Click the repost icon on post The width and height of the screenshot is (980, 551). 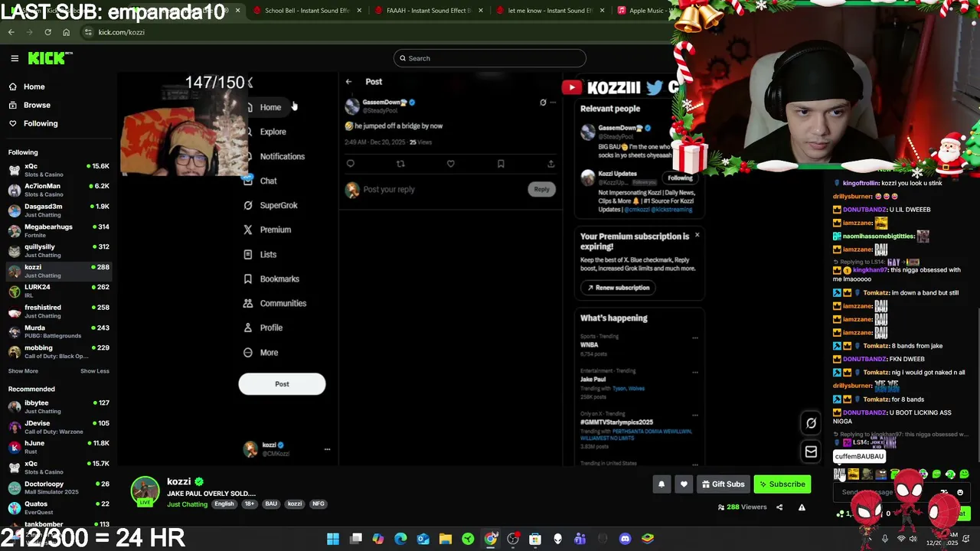pyautogui.click(x=400, y=163)
